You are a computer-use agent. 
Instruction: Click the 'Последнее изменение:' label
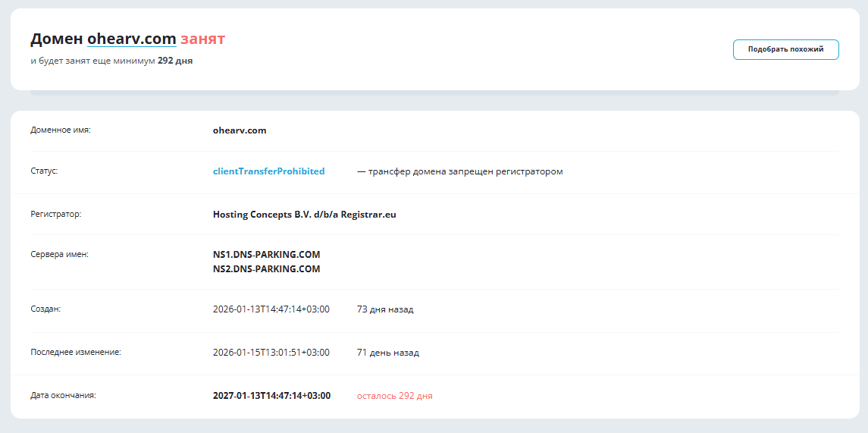[75, 352]
